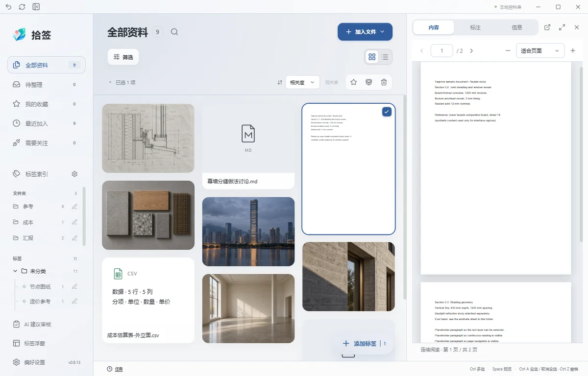Viewport: 588px width, 376px height.
Task: Switch to the 信息 tab
Action: (517, 27)
